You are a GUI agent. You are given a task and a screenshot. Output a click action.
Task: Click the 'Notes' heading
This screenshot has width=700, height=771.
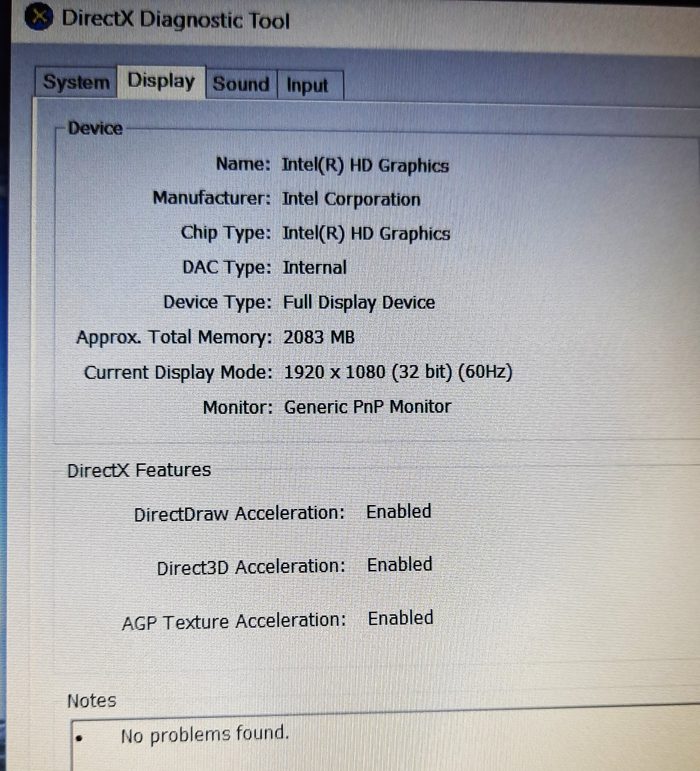(92, 701)
